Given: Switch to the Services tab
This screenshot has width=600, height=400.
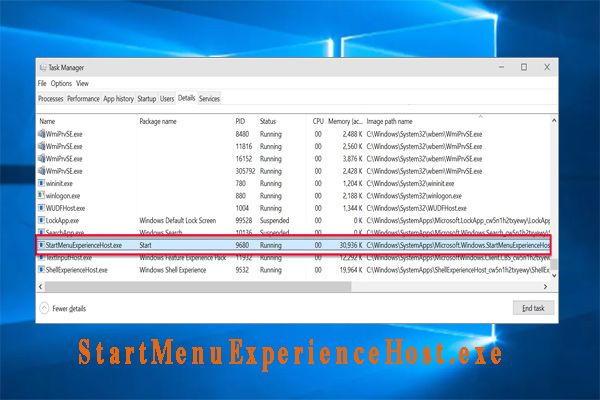Looking at the screenshot, I should tap(209, 99).
